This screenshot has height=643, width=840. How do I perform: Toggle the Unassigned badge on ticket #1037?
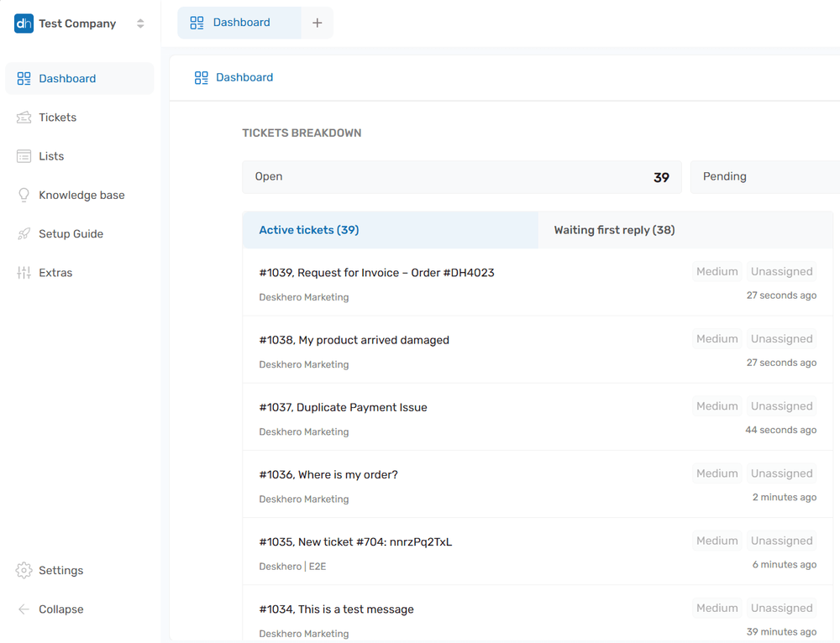tap(781, 405)
